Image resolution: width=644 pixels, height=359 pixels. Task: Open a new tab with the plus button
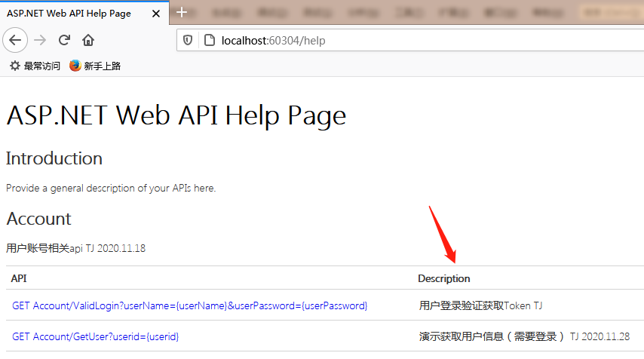182,12
